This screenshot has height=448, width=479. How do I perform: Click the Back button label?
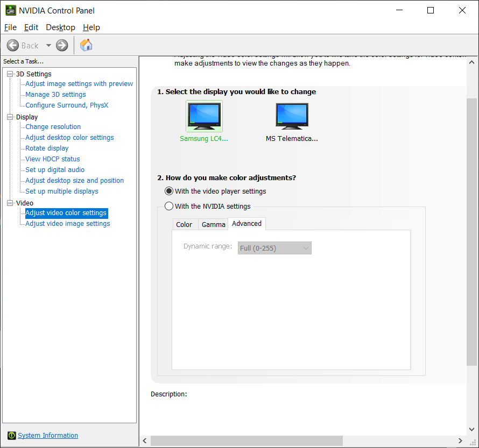(30, 46)
